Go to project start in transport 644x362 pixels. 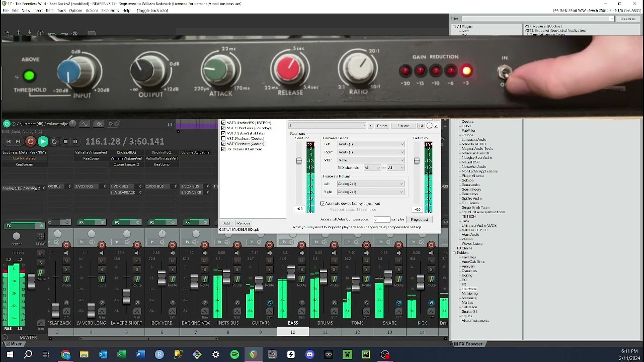point(9,142)
